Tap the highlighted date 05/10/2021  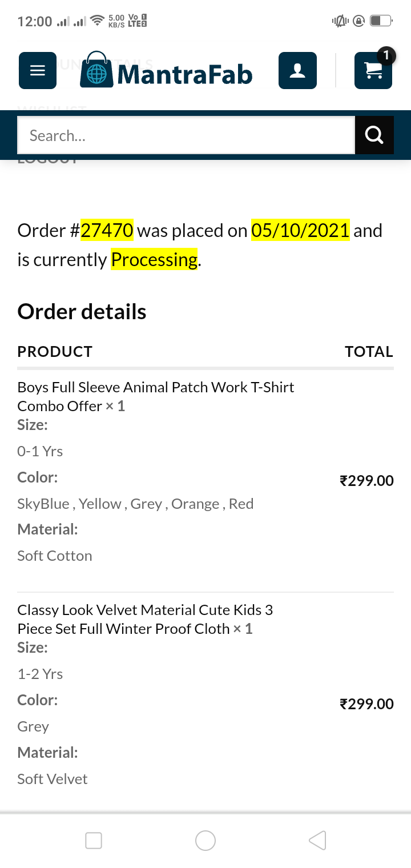coord(300,231)
